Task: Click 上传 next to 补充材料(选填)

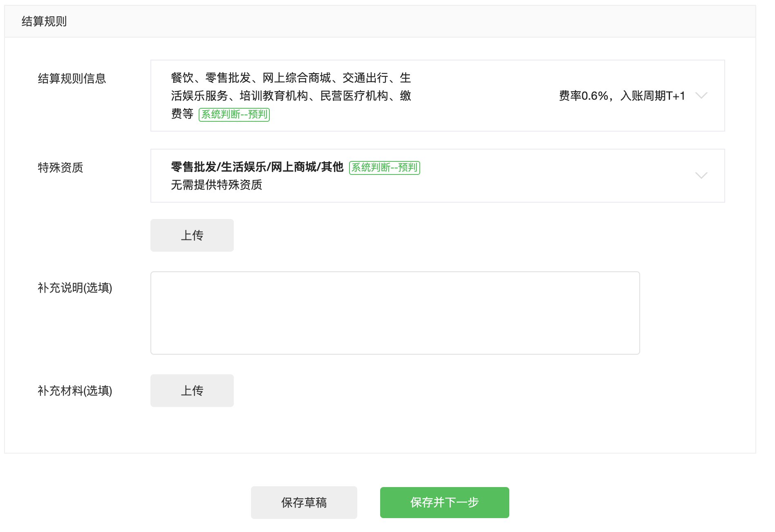Action: (x=192, y=391)
